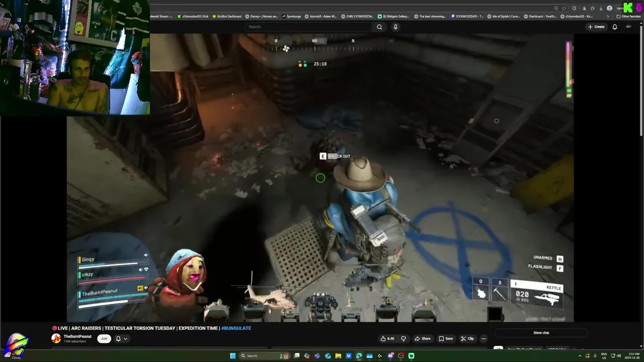
Task: Click the 710K subscribers text
Action: (x=74, y=341)
